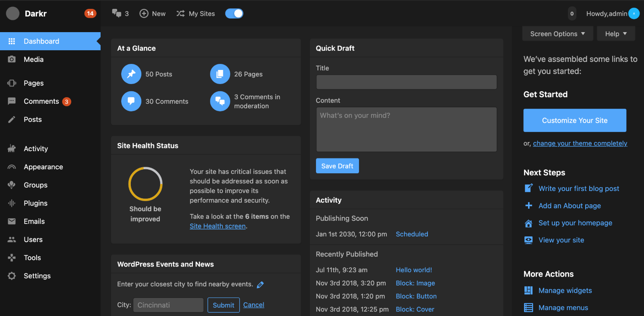This screenshot has width=644, height=316.
Task: Click the My Sites shuffle icon
Action: point(181,14)
